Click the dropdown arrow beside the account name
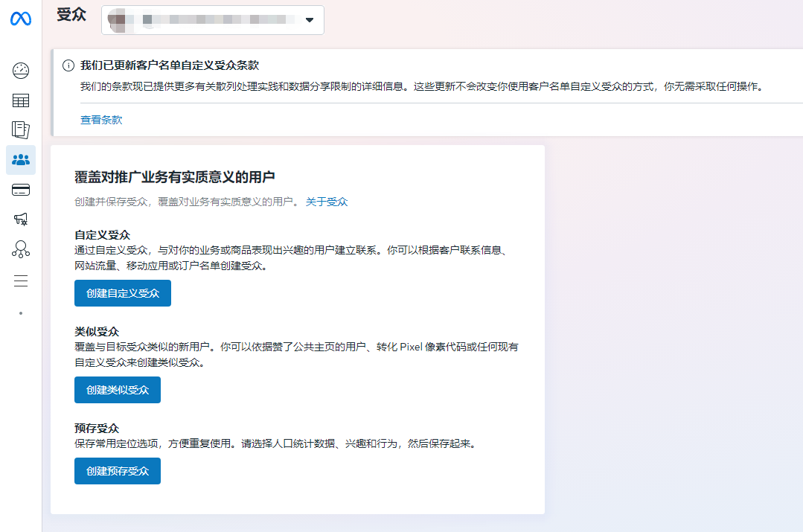Viewport: 803px width, 532px height. pyautogui.click(x=309, y=20)
